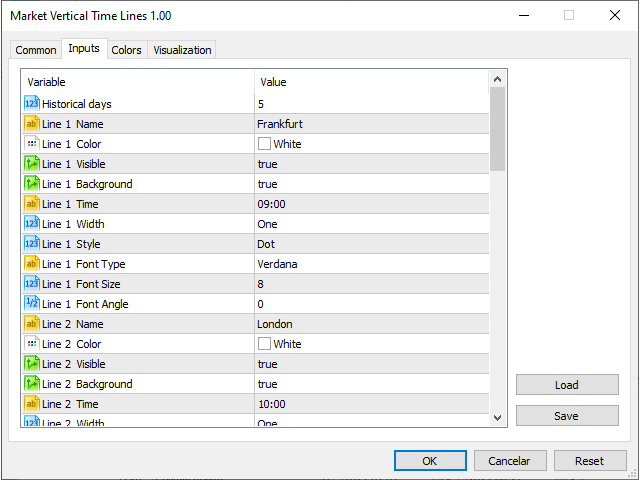
Task: Open the Colors tab
Action: click(127, 50)
